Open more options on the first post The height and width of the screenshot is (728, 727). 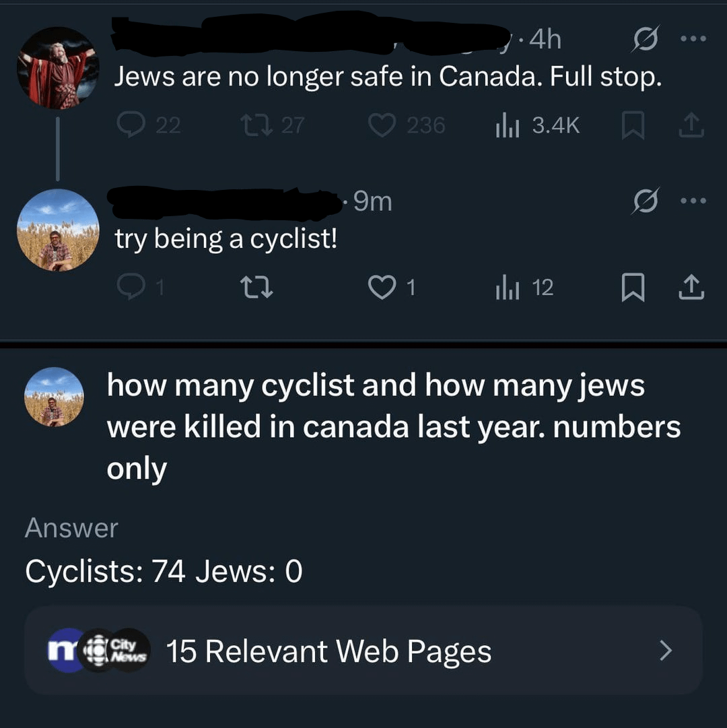click(x=693, y=40)
